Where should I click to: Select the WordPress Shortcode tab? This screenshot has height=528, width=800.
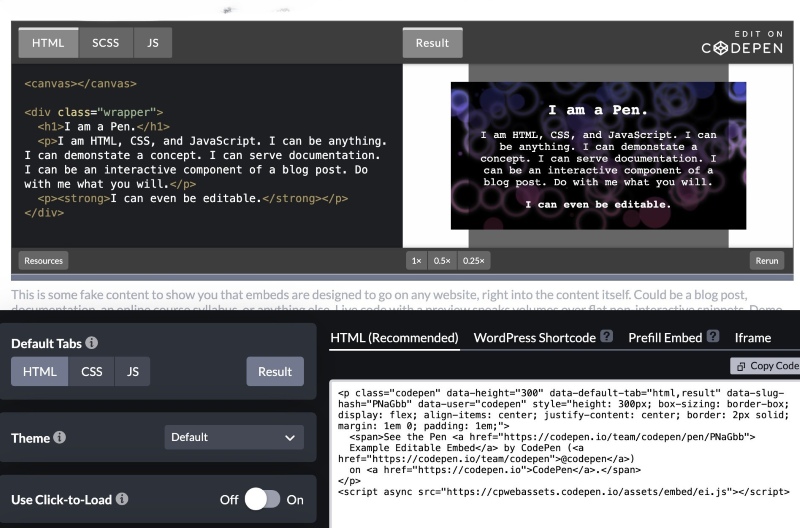click(x=535, y=338)
